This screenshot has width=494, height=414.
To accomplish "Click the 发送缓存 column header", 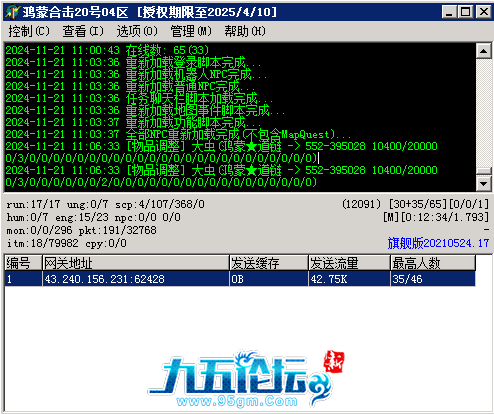I will click(x=269, y=263).
